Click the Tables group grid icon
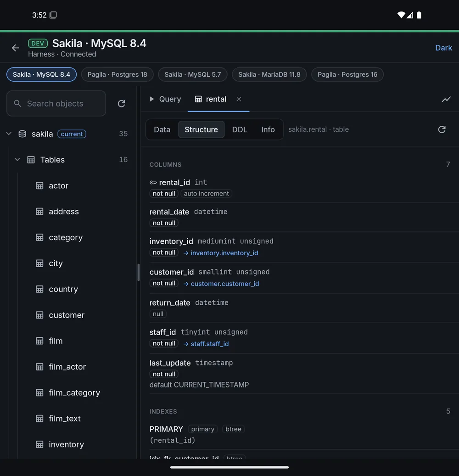This screenshot has height=476, width=459. point(31,160)
